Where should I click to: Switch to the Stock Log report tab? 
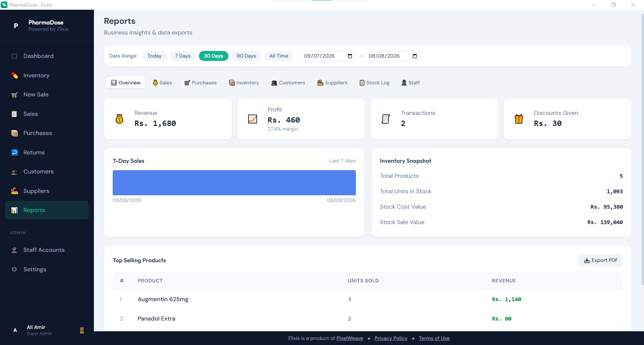click(x=374, y=83)
